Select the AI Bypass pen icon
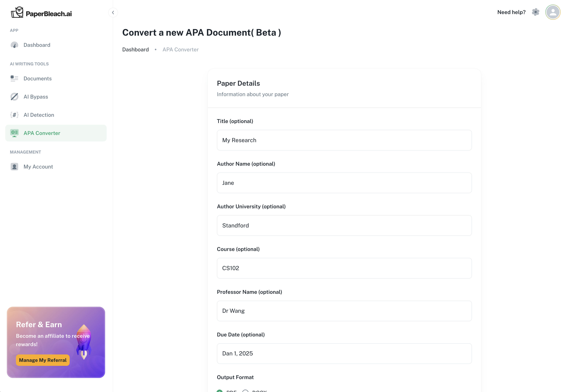Image resolution: width=575 pixels, height=392 pixels. (14, 97)
